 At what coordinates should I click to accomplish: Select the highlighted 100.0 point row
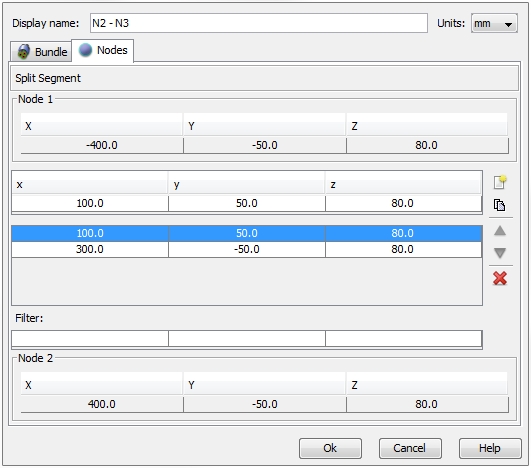tap(247, 233)
